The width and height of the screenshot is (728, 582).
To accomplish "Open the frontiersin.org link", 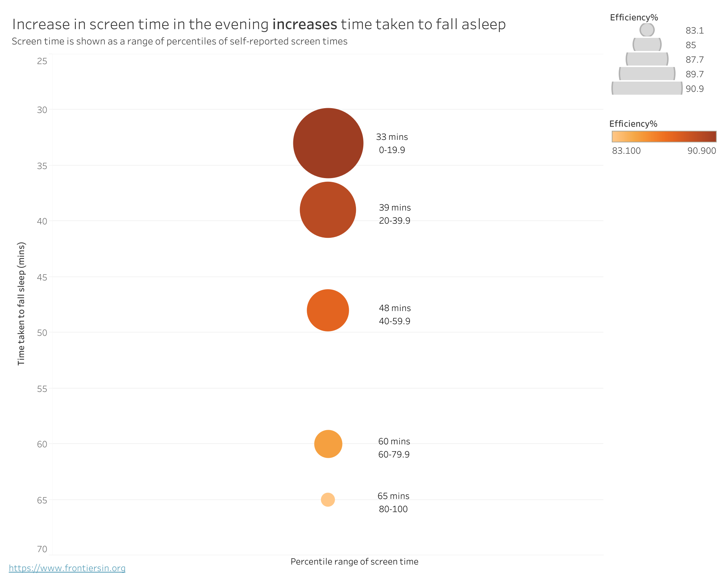I will pos(67,568).
